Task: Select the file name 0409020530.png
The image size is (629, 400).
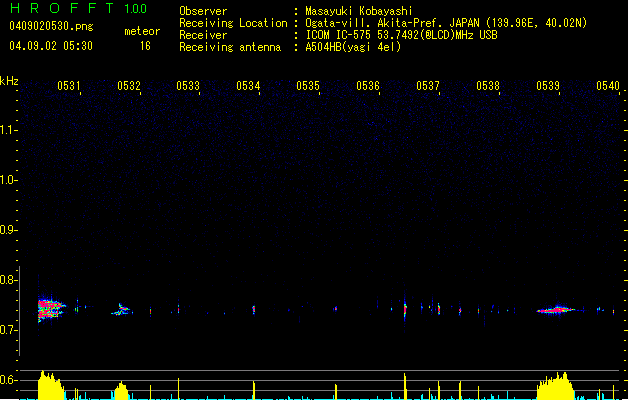Action: [51, 27]
